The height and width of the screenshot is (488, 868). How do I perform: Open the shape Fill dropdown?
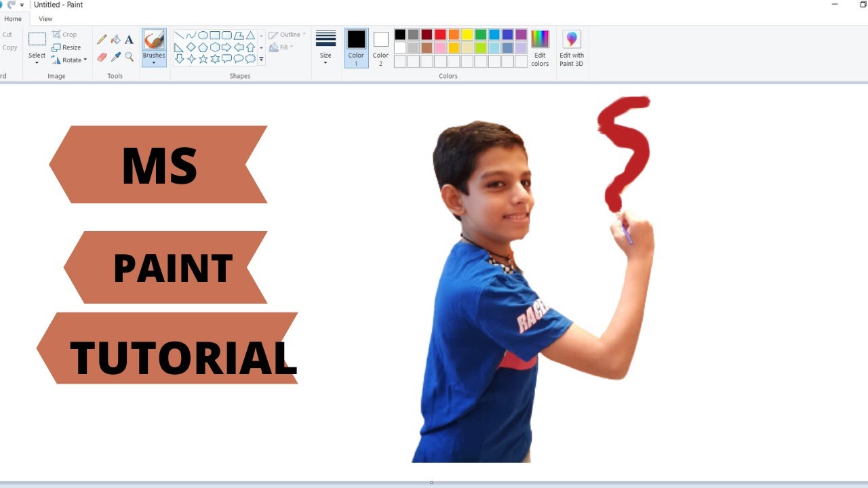[x=281, y=47]
